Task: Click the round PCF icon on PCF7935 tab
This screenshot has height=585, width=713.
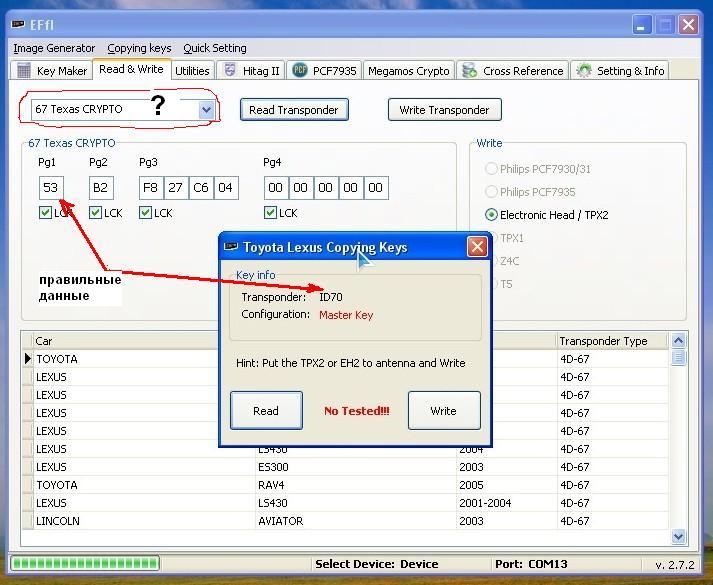Action: click(x=299, y=70)
